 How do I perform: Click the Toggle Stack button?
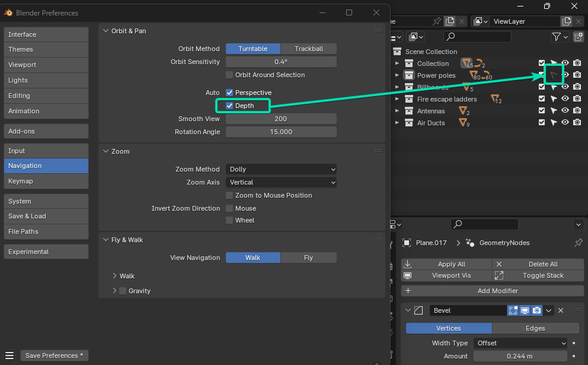click(x=538, y=275)
